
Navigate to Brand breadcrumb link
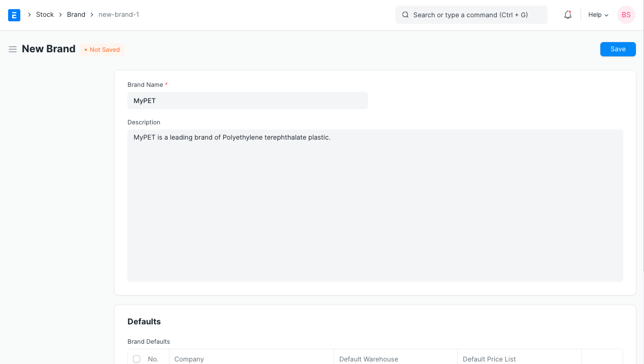(x=76, y=15)
